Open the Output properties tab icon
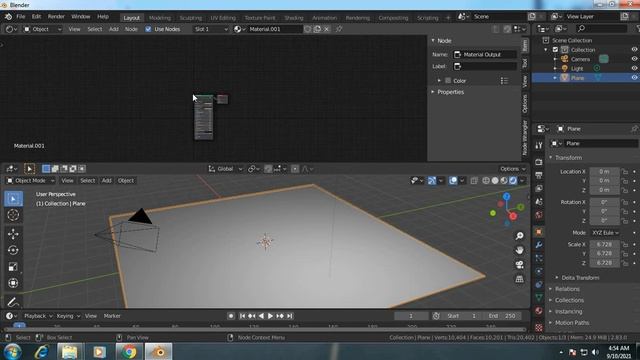This screenshot has height=360, width=640. (539, 175)
